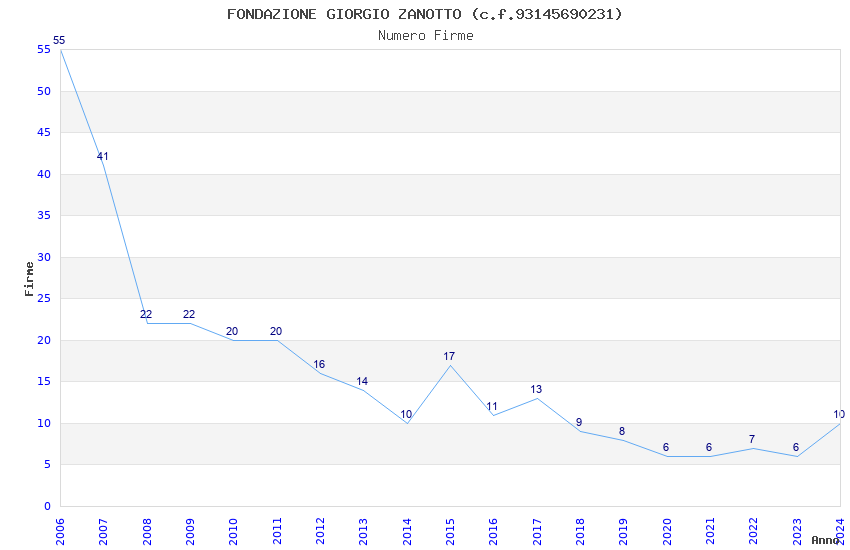Click the data label 20 above 2011

276,331
